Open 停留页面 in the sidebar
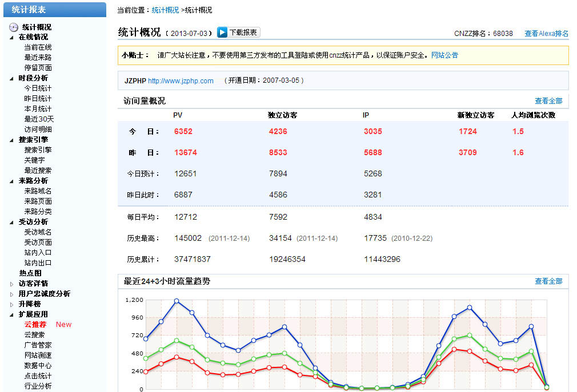Image resolution: width=577 pixels, height=392 pixels. click(38, 68)
